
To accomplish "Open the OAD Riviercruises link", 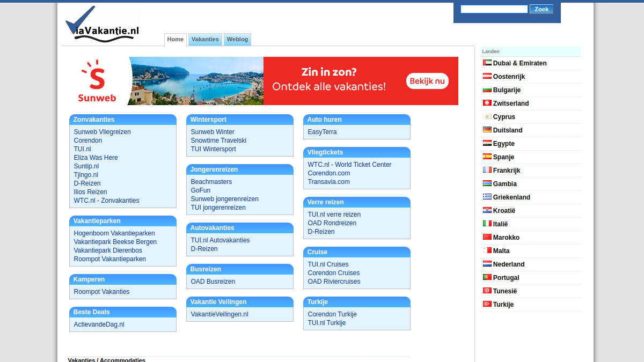I will (x=334, y=282).
